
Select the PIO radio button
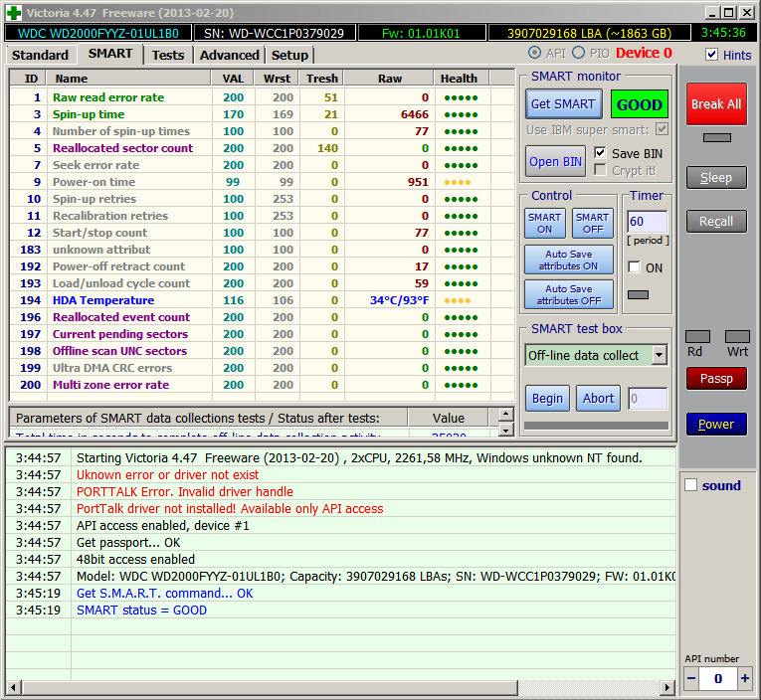578,53
